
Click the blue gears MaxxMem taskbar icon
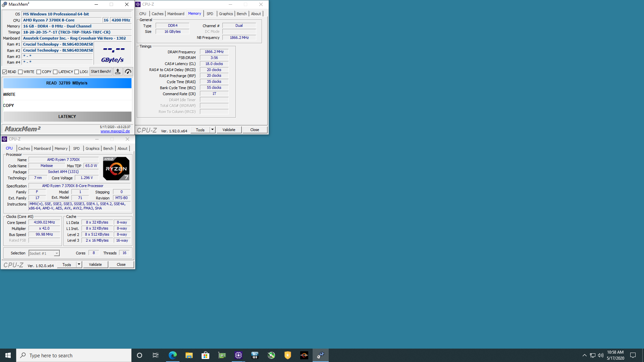pos(321,355)
